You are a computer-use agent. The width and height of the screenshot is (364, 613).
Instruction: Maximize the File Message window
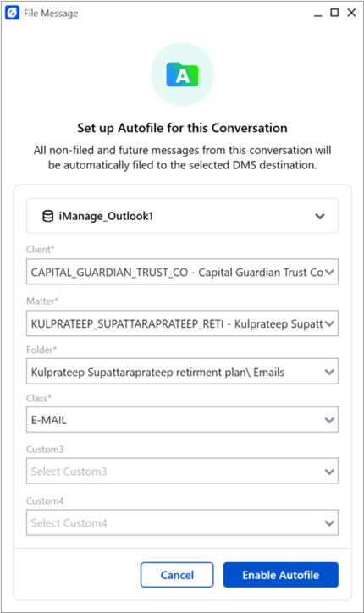click(x=334, y=13)
